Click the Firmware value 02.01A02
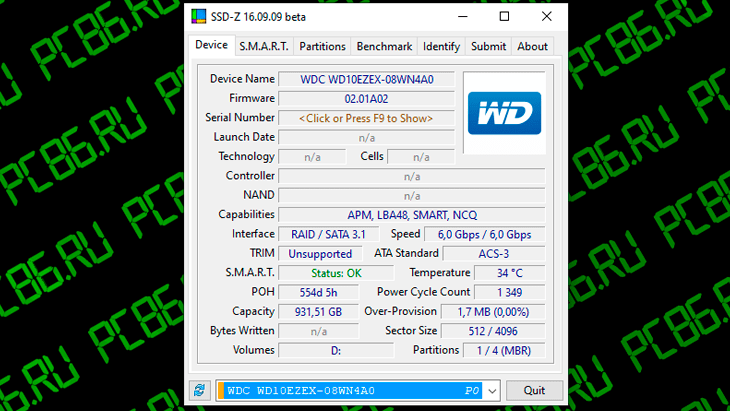The height and width of the screenshot is (411, 730). [x=366, y=99]
